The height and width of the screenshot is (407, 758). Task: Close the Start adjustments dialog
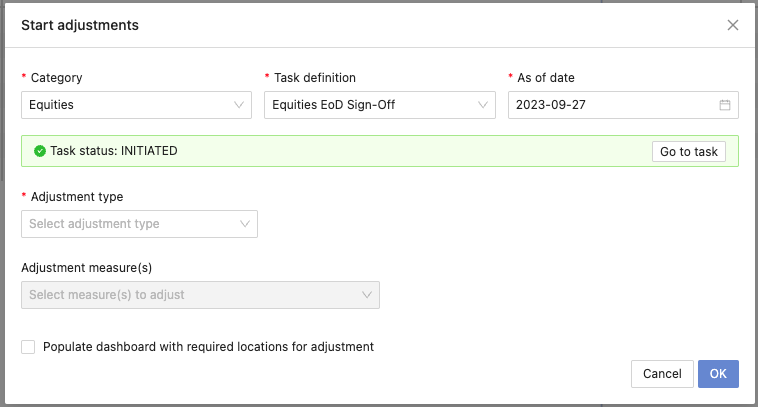732,25
